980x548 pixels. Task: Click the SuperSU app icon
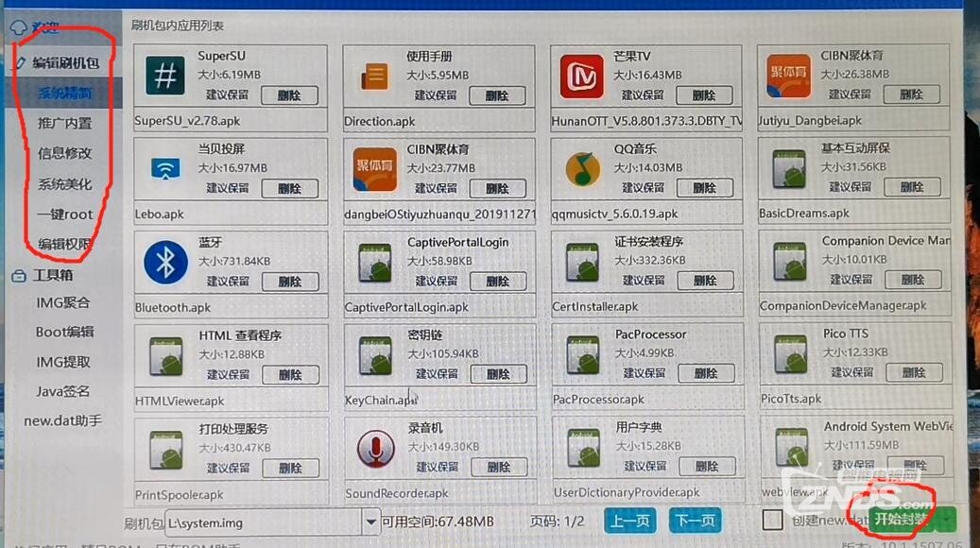[164, 77]
